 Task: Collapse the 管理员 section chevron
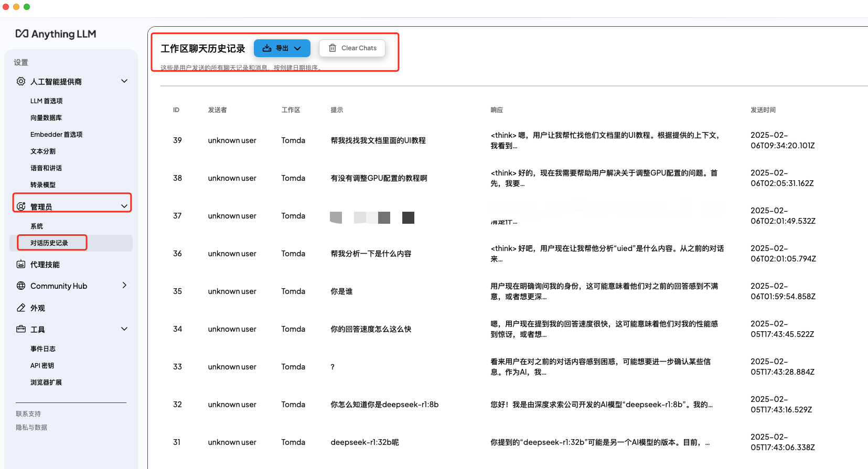[124, 206]
